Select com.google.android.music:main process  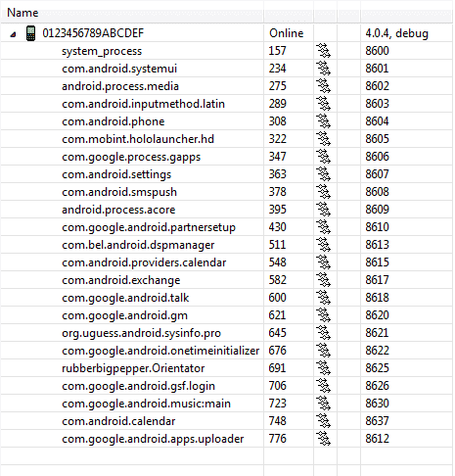(x=146, y=404)
